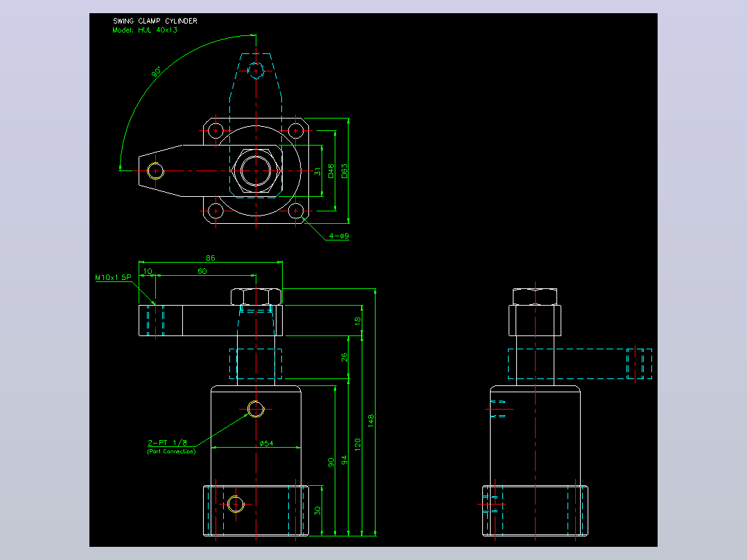Select the 'M10x1 SP' thread callout

pyautogui.click(x=113, y=277)
